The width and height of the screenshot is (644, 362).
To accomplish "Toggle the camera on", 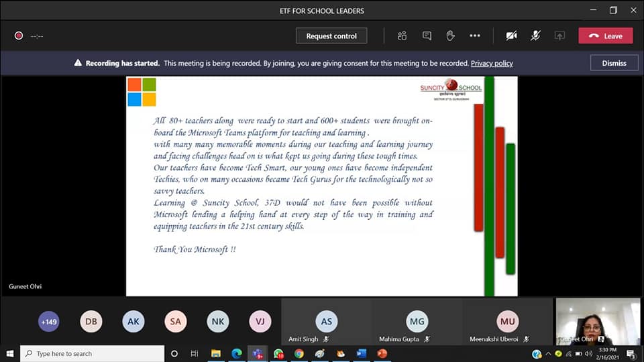I will click(511, 36).
